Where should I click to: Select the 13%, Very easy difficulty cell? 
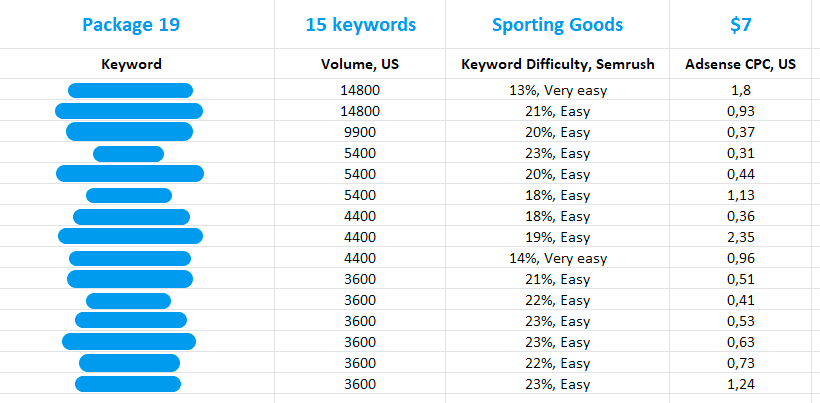click(558, 91)
